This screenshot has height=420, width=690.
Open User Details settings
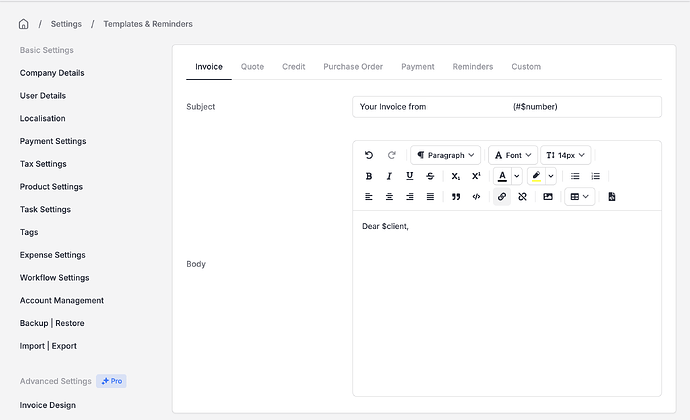43,96
